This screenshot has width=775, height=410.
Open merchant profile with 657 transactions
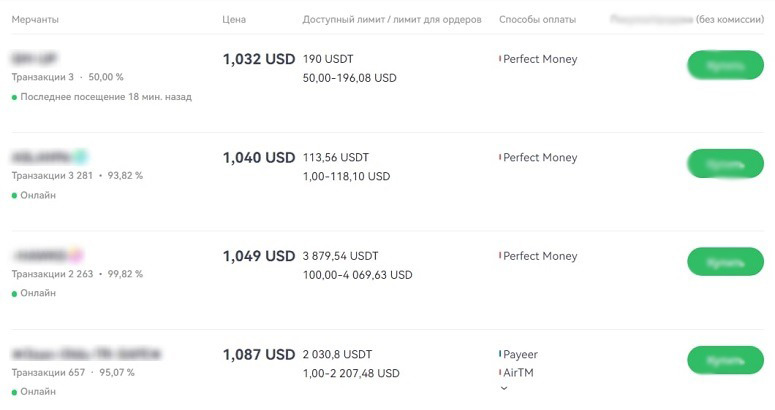coord(86,354)
